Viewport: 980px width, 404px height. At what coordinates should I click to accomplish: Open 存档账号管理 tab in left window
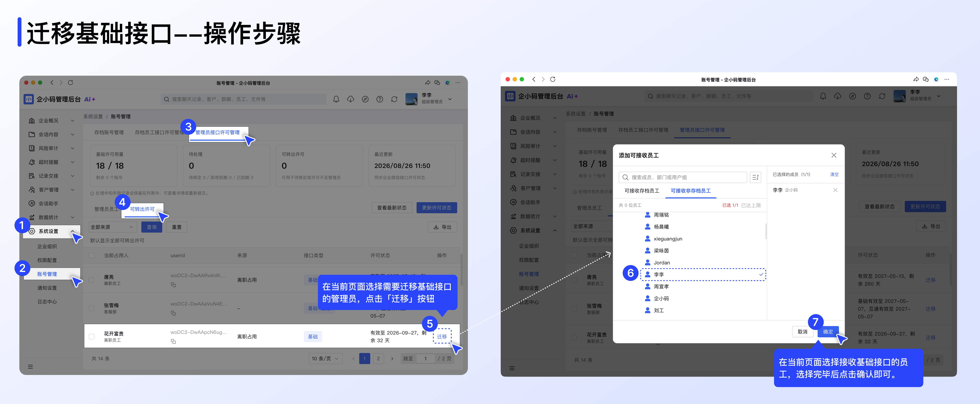109,132
